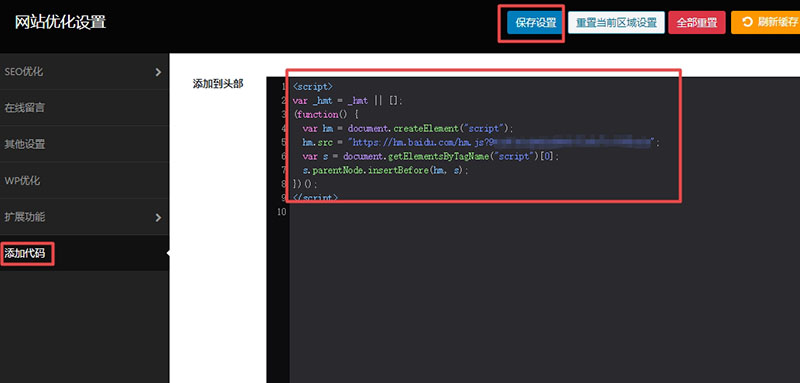Open the 扩展功能 sidebar section

(x=84, y=217)
